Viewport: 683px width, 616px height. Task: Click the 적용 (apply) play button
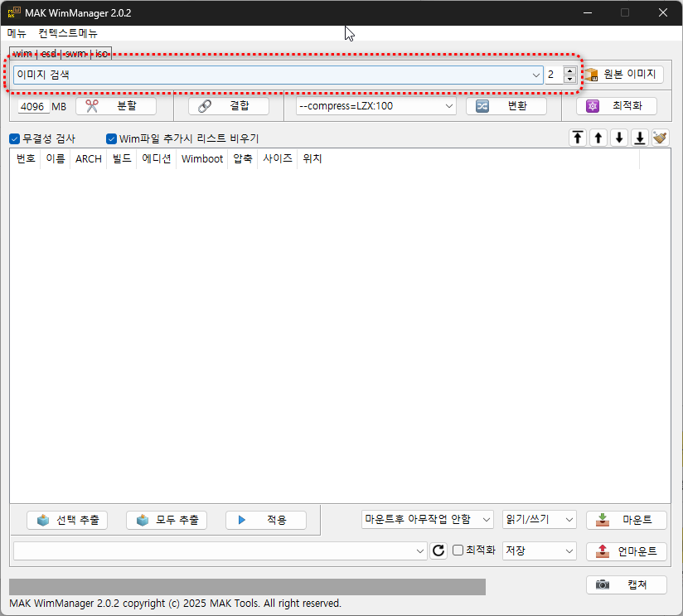point(266,520)
